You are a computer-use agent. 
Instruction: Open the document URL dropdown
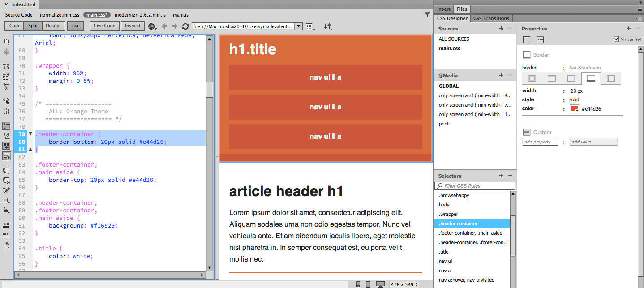[298, 26]
